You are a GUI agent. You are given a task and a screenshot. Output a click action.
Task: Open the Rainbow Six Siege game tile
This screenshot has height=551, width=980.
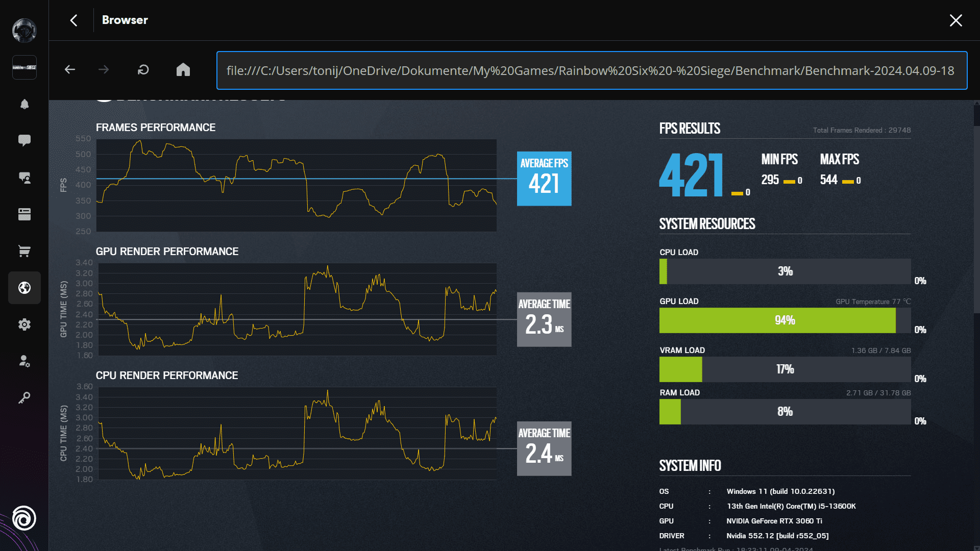coord(24,67)
